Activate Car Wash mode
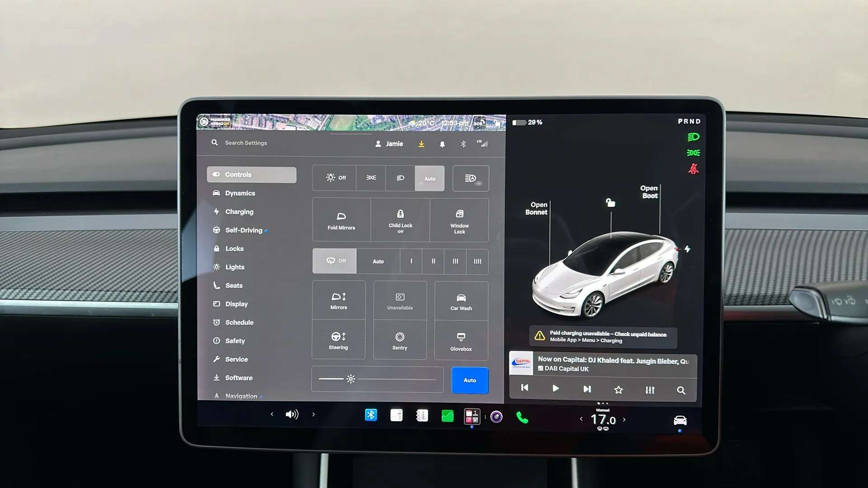Screen dimensions: 868x488 (461, 301)
